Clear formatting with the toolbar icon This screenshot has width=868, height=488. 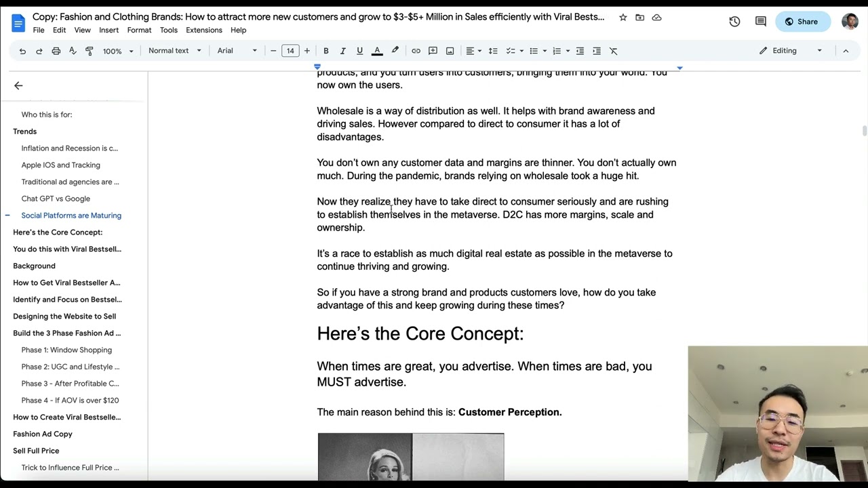613,51
